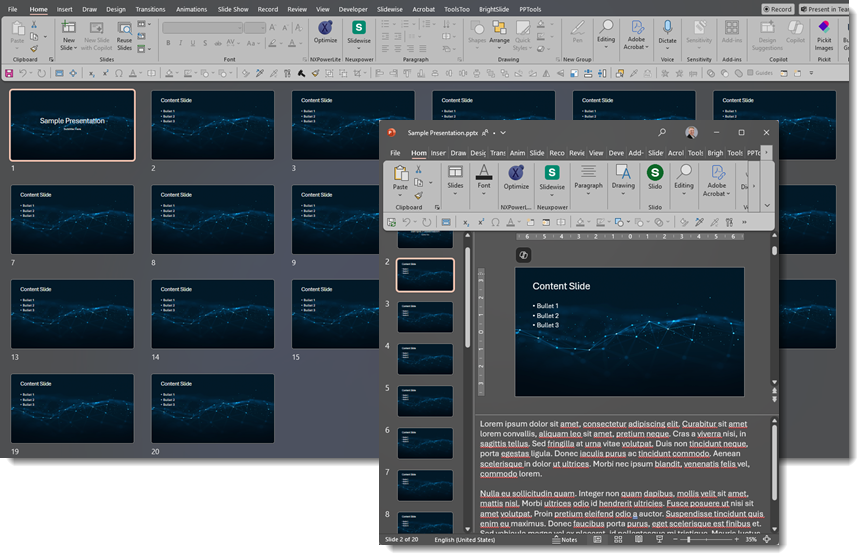The height and width of the screenshot is (560, 864).
Task: Click English (United States) language in status bar
Action: [465, 540]
